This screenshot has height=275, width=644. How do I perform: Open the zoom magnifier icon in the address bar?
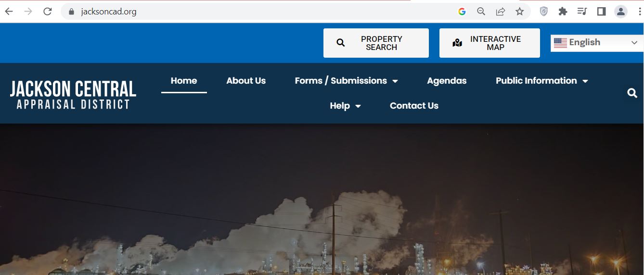click(x=481, y=12)
